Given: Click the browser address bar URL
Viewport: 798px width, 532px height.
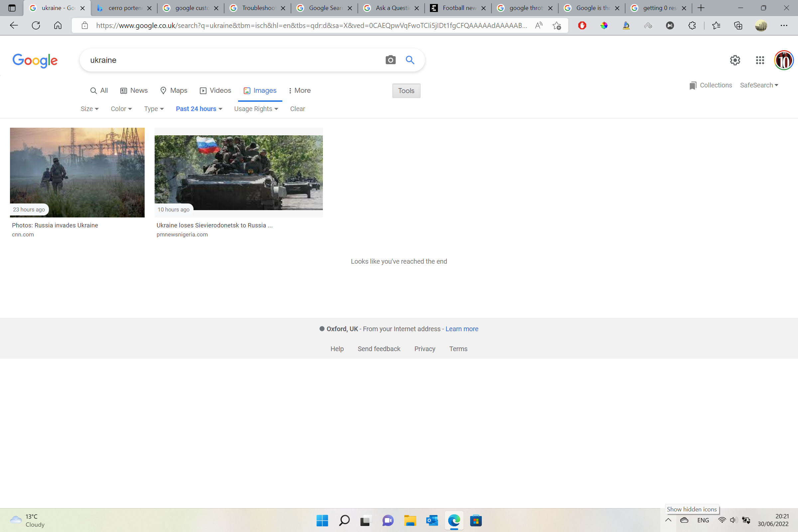Looking at the screenshot, I should (312, 26).
